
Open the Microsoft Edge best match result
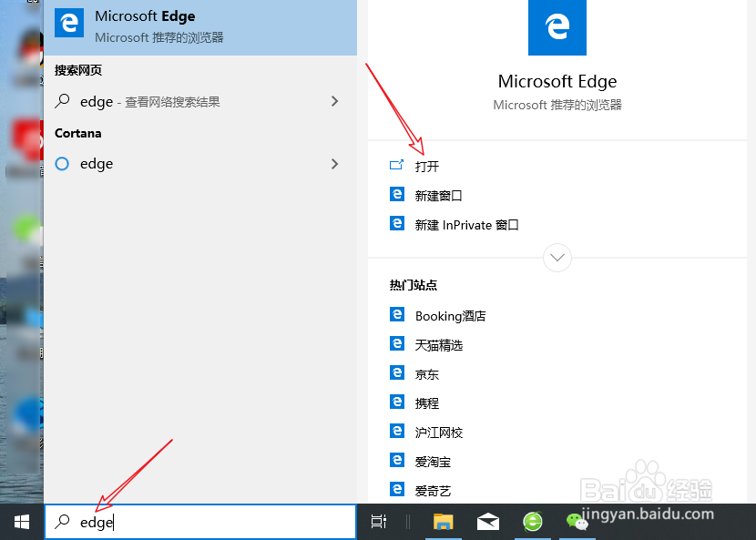coord(200,27)
